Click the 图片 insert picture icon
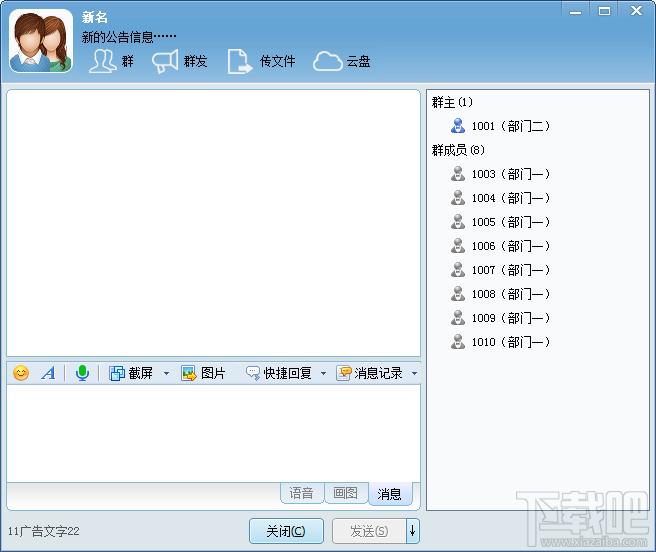656x552 pixels. pyautogui.click(x=189, y=373)
